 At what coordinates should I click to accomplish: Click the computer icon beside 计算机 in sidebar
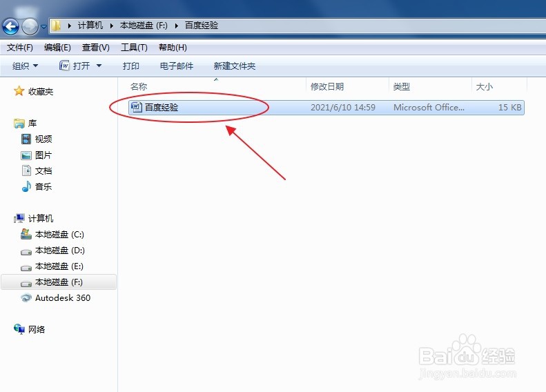pos(19,218)
